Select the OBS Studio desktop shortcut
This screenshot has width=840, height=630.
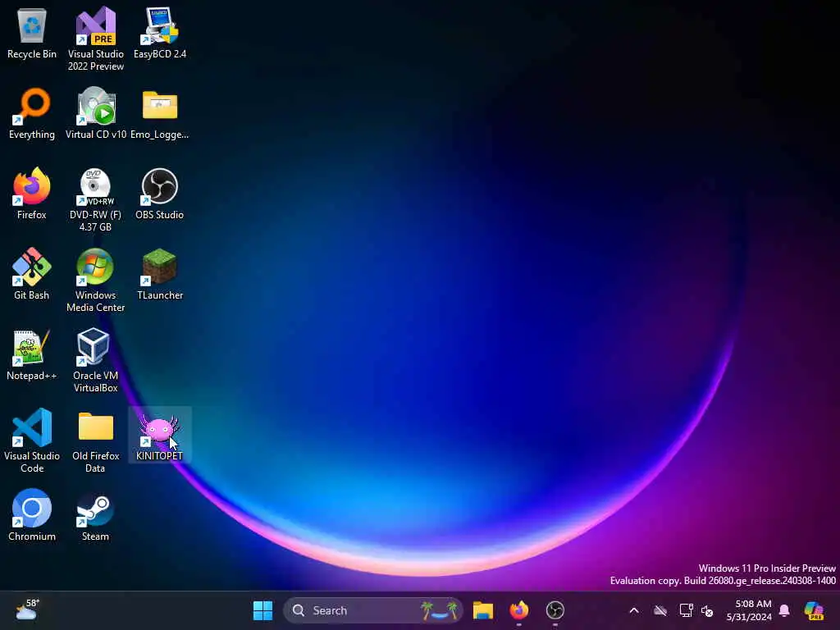coord(160,194)
